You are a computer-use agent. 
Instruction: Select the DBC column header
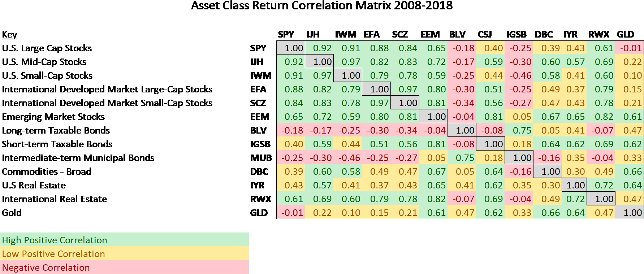click(544, 34)
